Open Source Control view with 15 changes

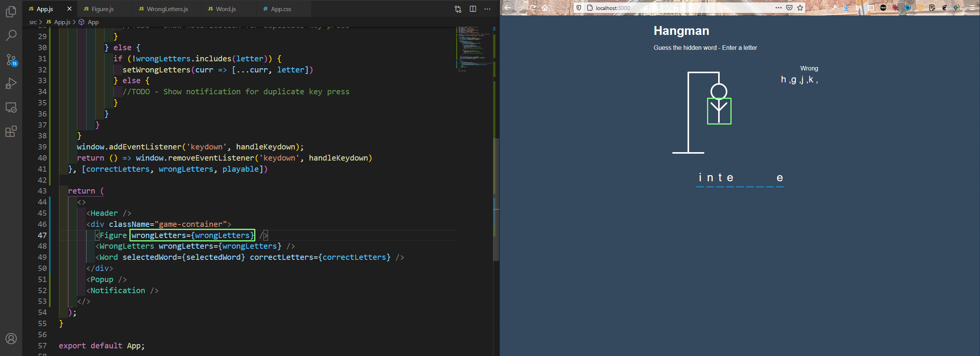point(11,59)
